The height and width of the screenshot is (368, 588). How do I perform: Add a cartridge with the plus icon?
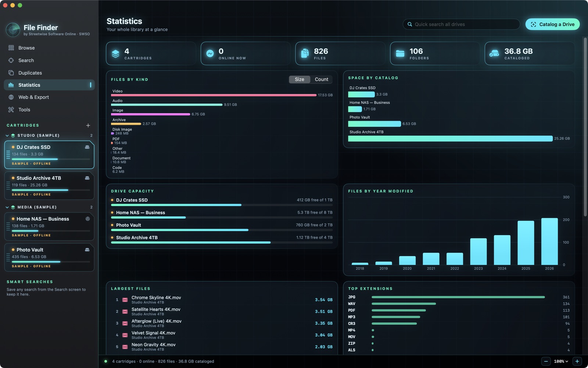88,125
